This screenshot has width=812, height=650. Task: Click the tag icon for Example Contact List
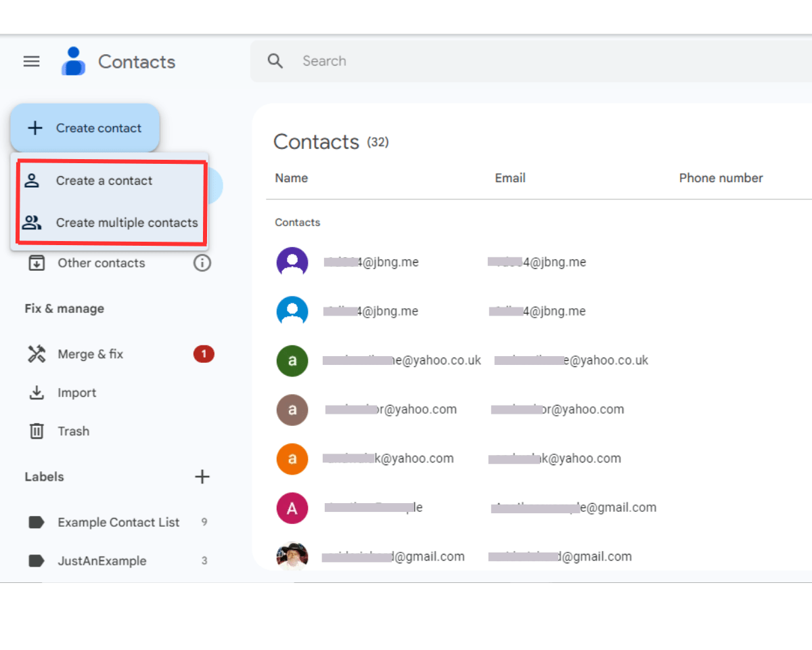(37, 522)
